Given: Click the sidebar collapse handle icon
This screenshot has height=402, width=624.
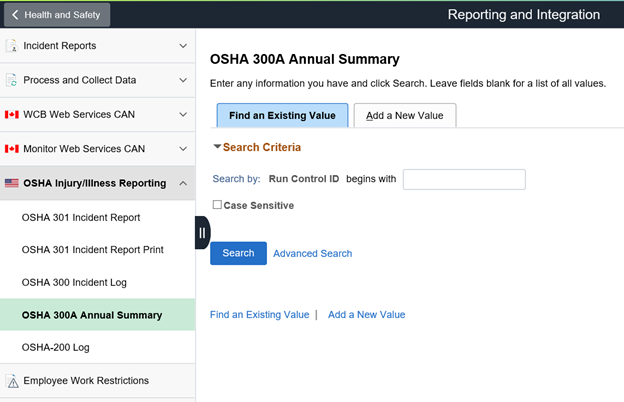Looking at the screenshot, I should (x=202, y=232).
